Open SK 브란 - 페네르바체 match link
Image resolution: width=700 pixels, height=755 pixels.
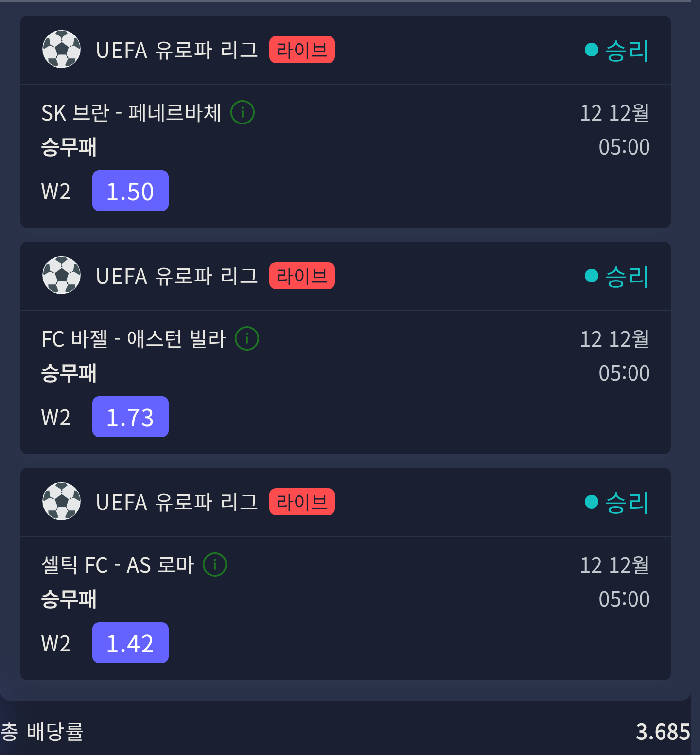tap(131, 113)
